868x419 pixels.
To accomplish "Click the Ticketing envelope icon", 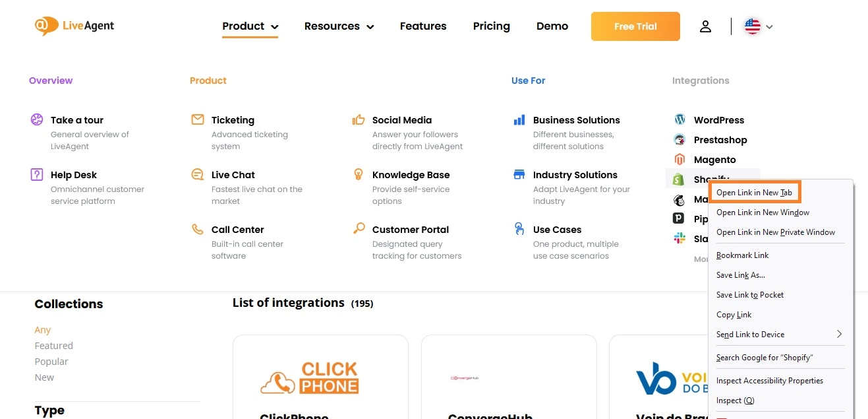I will (x=197, y=119).
